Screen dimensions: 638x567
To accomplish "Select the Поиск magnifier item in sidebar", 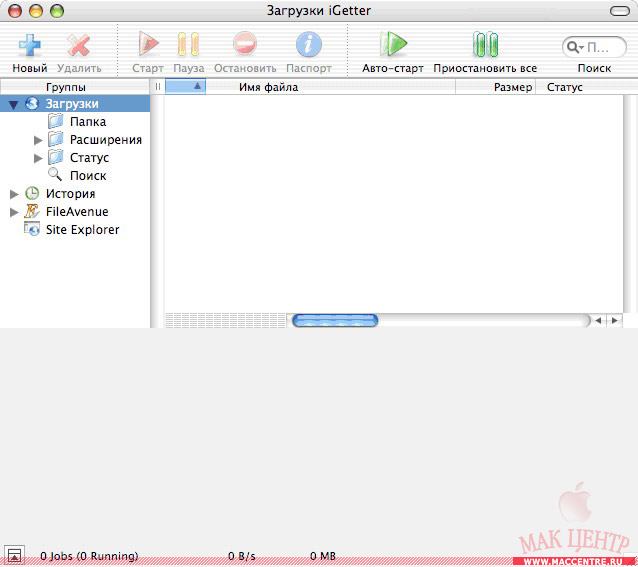I will pyautogui.click(x=77, y=175).
